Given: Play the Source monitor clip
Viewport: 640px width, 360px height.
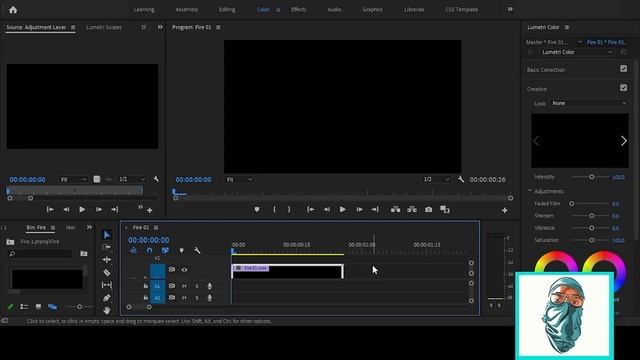Looking at the screenshot, I should (82, 209).
